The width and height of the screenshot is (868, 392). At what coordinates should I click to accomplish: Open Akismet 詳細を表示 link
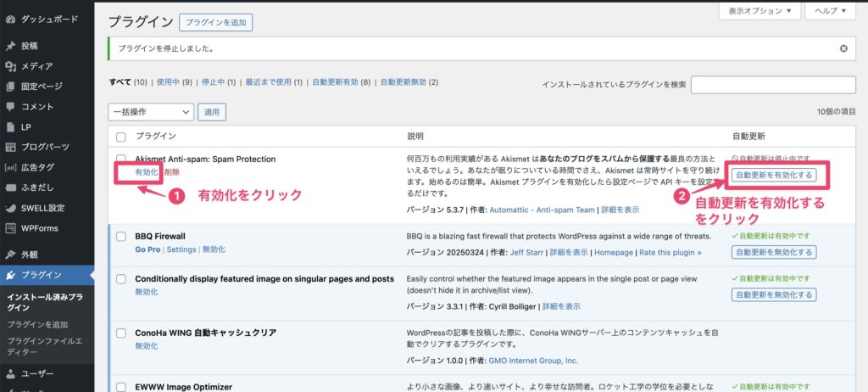(x=620, y=210)
